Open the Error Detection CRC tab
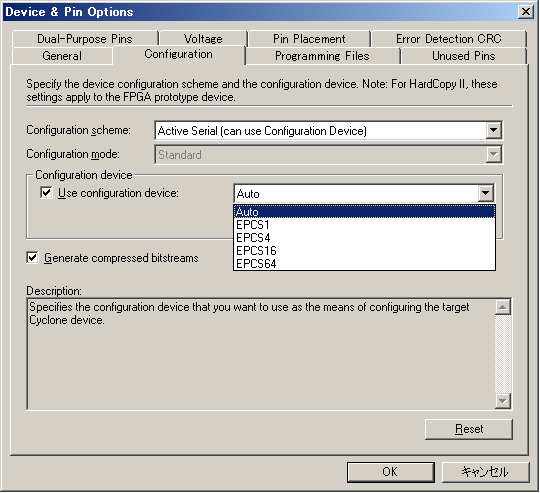Image resolution: width=540 pixels, height=493 pixels. coord(449,39)
